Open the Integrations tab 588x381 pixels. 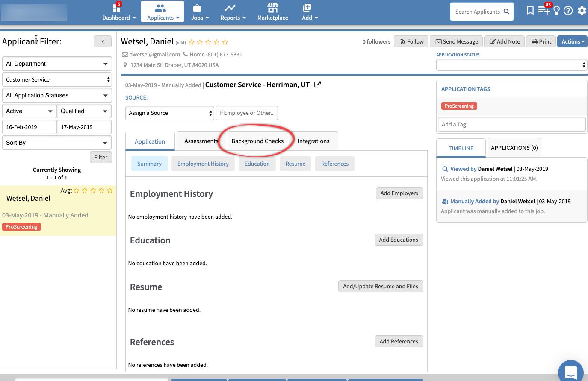tap(313, 141)
